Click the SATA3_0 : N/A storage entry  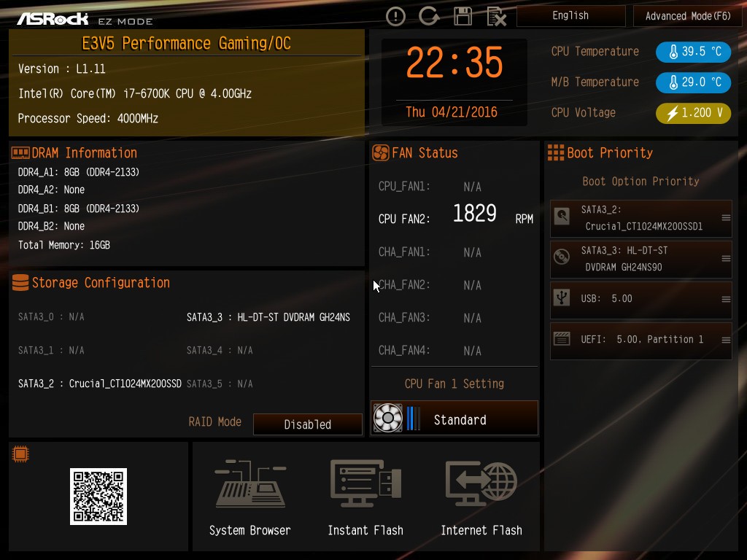point(51,317)
